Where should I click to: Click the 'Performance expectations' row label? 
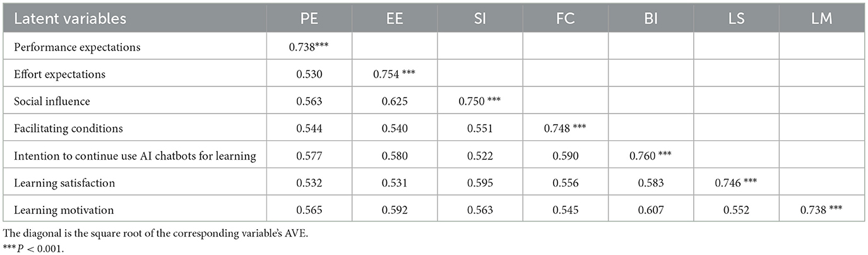click(76, 47)
